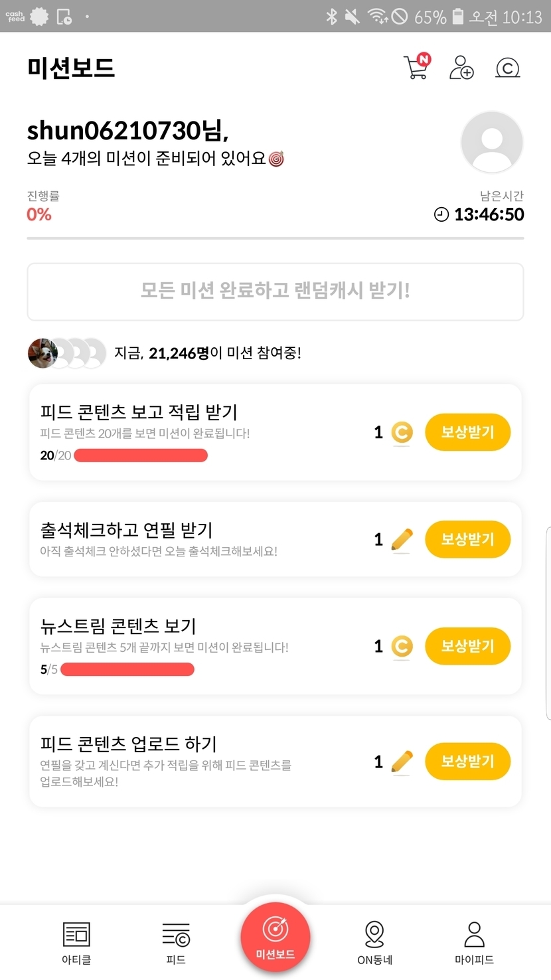Image resolution: width=551 pixels, height=980 pixels.
Task: Claim reward for 뉴스트림 콘텐츠 보기
Action: (467, 646)
